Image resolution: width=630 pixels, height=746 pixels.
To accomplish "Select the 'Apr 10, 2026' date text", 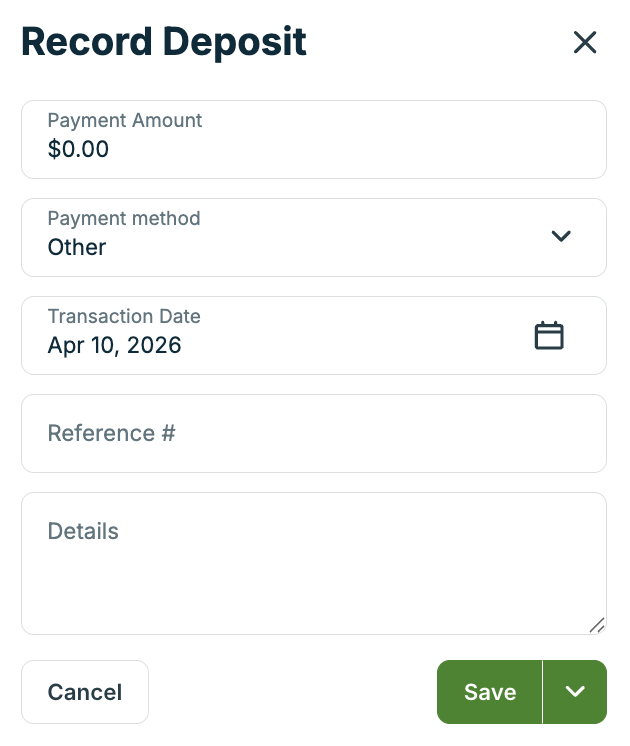I will point(115,346).
